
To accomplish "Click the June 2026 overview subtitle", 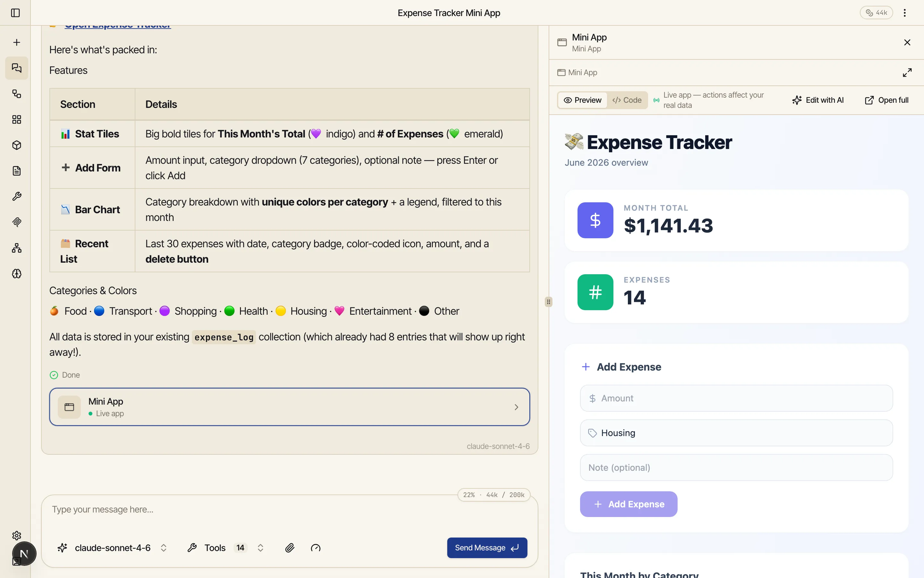I will coord(606,162).
